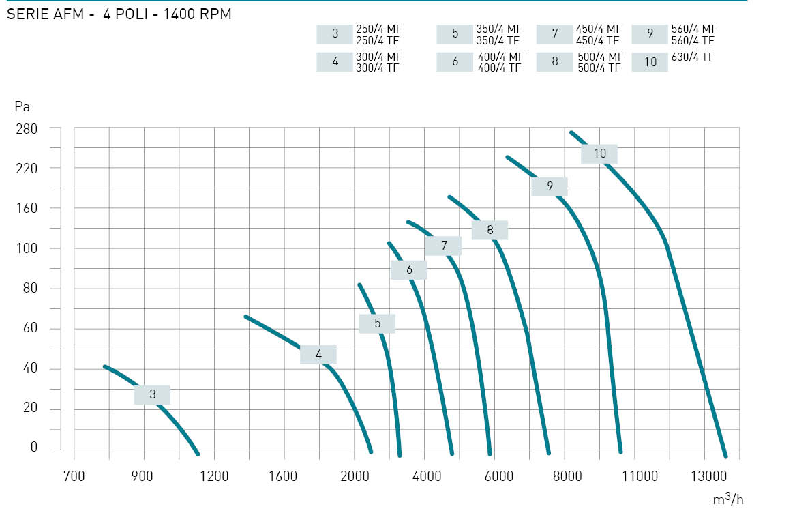Click legend text '560/4 TF'
Image resolution: width=812 pixels, height=511 pixels.
(693, 40)
